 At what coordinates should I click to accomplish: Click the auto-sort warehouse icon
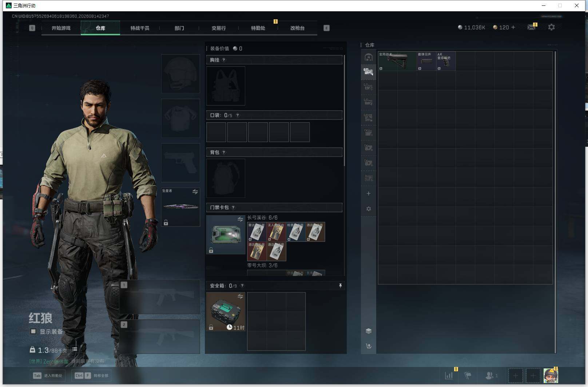pos(369,346)
